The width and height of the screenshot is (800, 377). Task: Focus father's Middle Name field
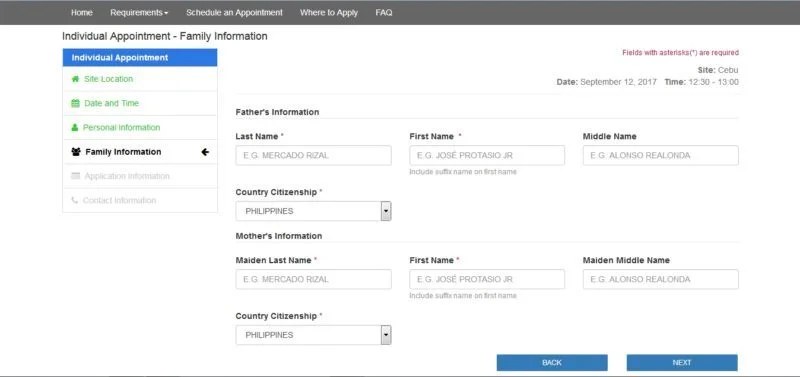click(661, 156)
